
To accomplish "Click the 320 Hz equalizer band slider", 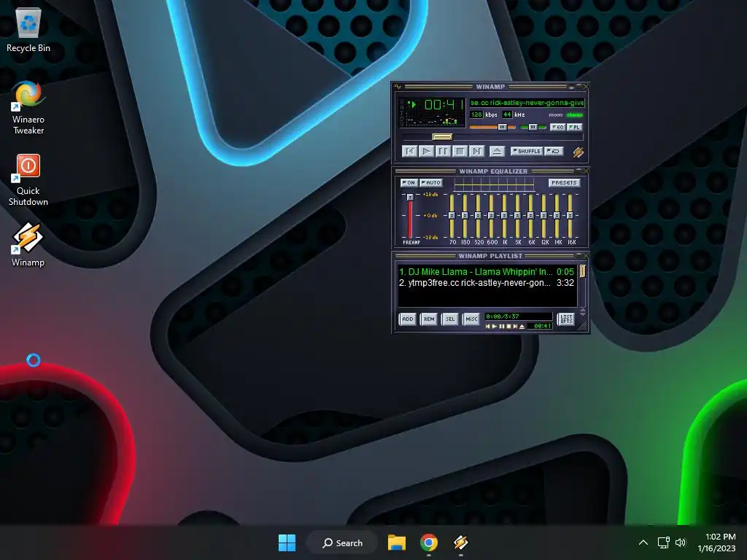I will 478,216.
